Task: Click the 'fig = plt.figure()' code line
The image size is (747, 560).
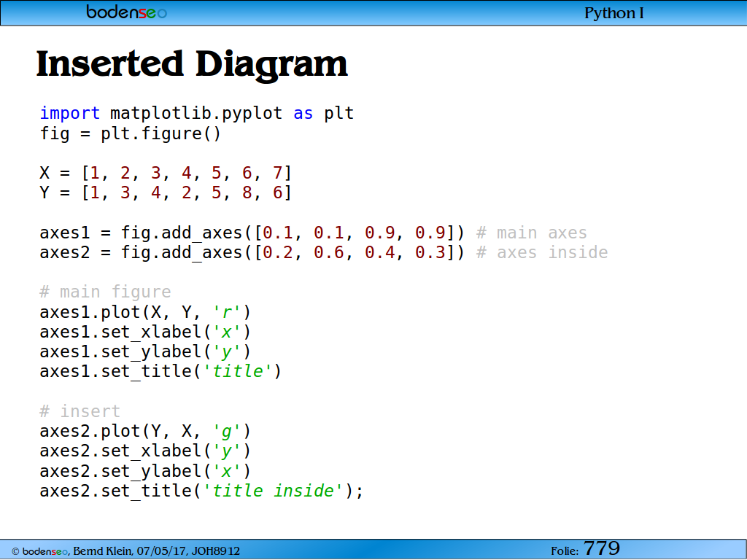Action: tap(131, 133)
